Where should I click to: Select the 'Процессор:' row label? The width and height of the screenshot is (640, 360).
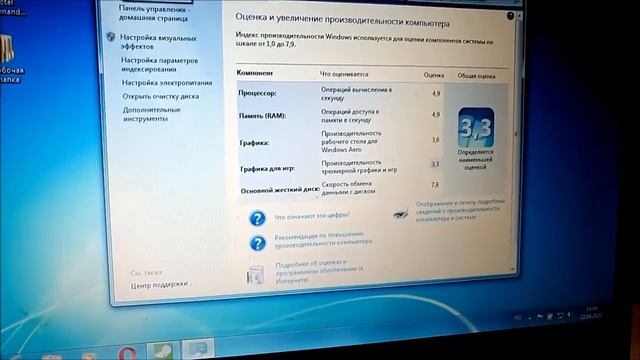pyautogui.click(x=257, y=93)
